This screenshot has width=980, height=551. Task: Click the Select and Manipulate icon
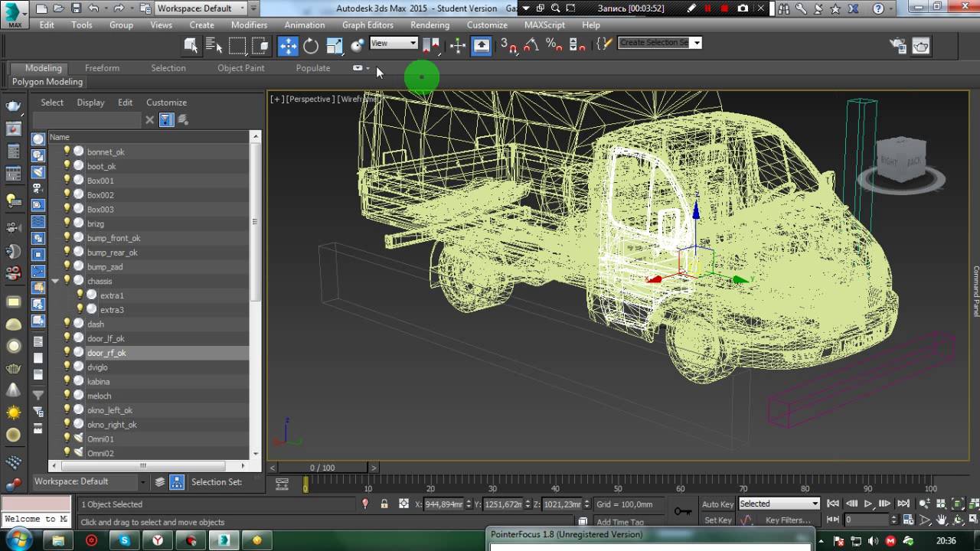pyautogui.click(x=458, y=46)
